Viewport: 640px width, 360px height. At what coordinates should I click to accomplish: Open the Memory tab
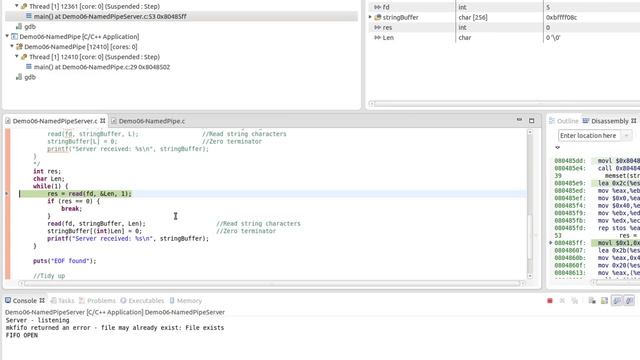186,301
